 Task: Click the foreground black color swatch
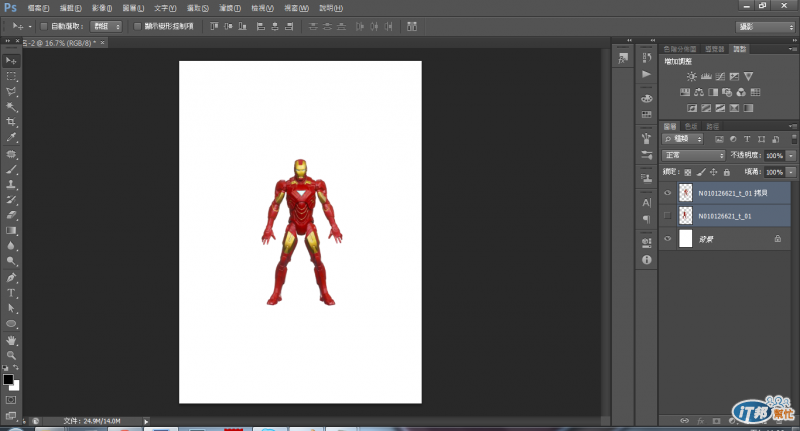pyautogui.click(x=9, y=380)
